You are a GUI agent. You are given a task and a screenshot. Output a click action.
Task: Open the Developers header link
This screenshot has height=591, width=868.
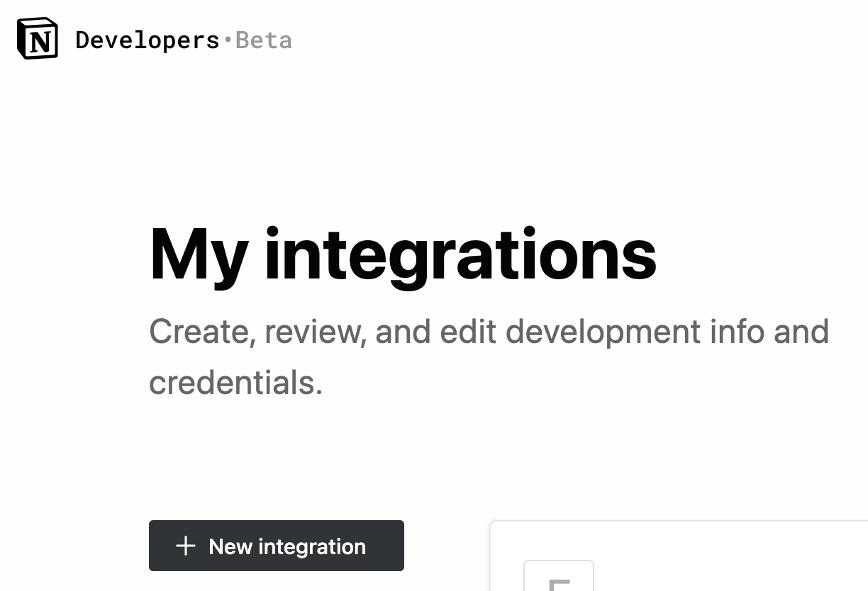click(x=148, y=40)
